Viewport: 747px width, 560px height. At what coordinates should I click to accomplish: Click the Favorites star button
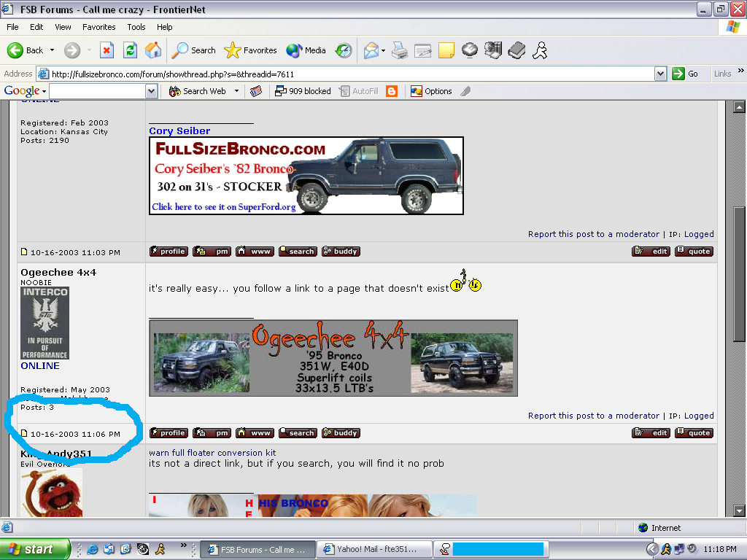click(x=251, y=50)
